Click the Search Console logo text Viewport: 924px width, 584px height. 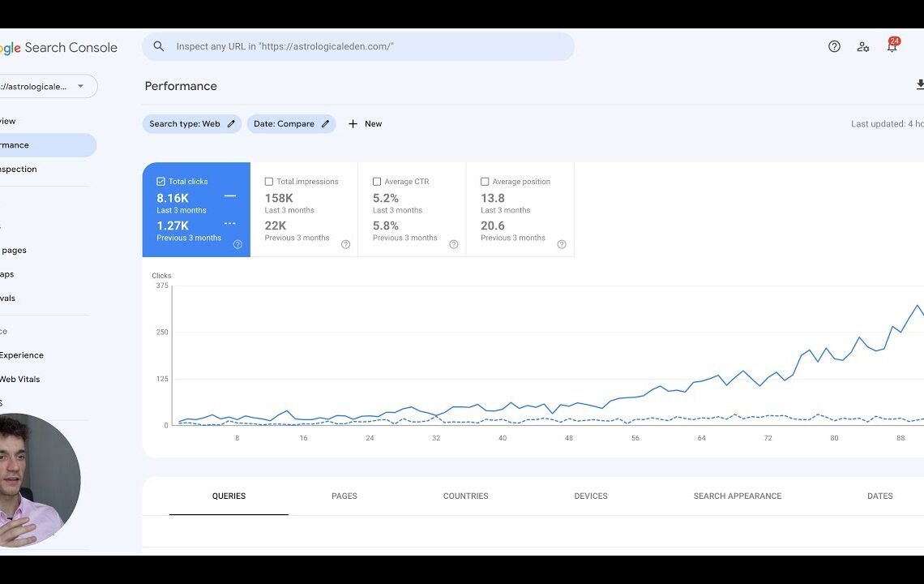tap(71, 48)
